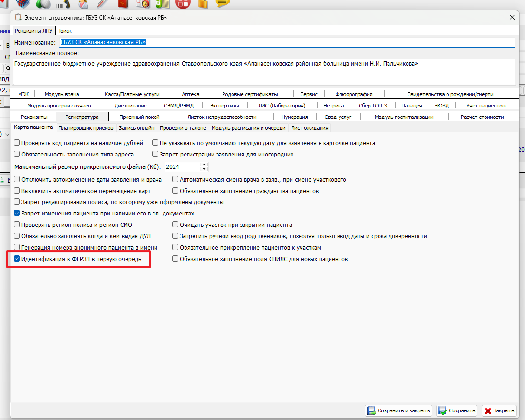The image size is (525, 420).
Task: Click the clipboard icon in the dialog title bar
Action: tap(18, 17)
